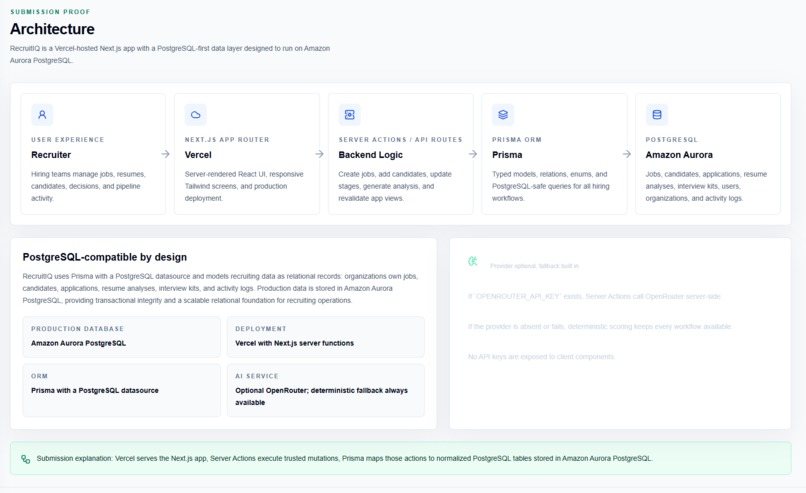Click the Amazon Aurora PostgreSQL value
The image size is (806, 493).
coord(78,343)
